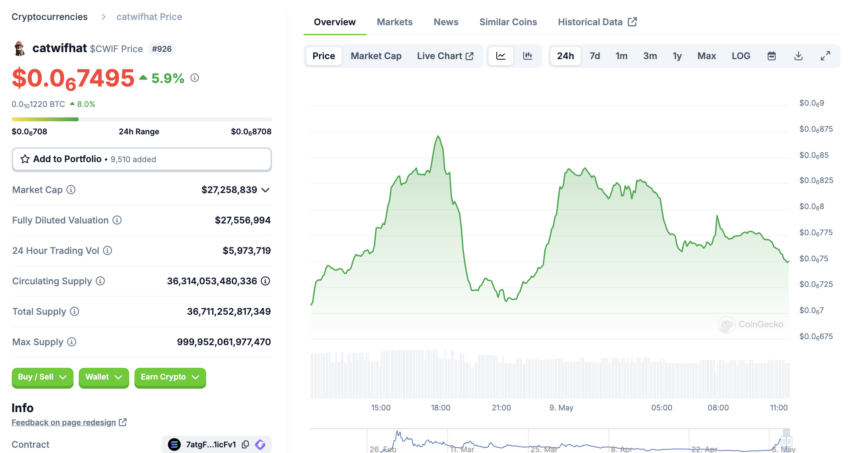Select Max time range
Viewport: 850px width, 453px height.
click(706, 56)
